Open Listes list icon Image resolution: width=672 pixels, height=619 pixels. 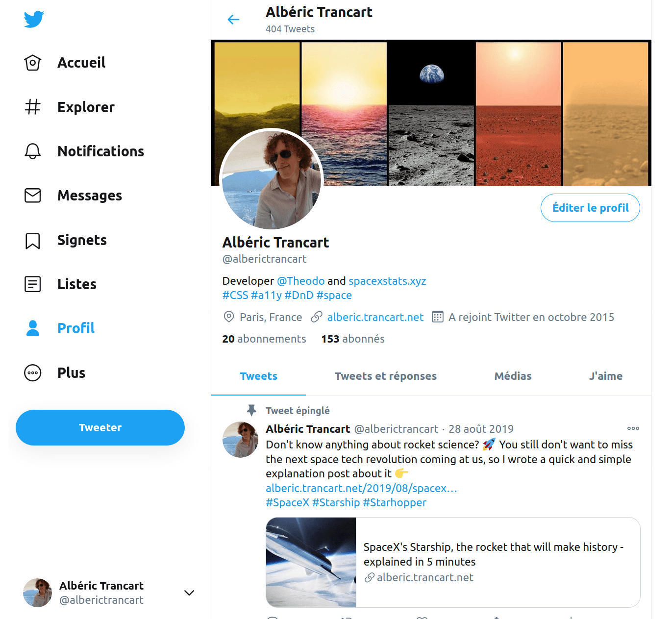point(33,284)
